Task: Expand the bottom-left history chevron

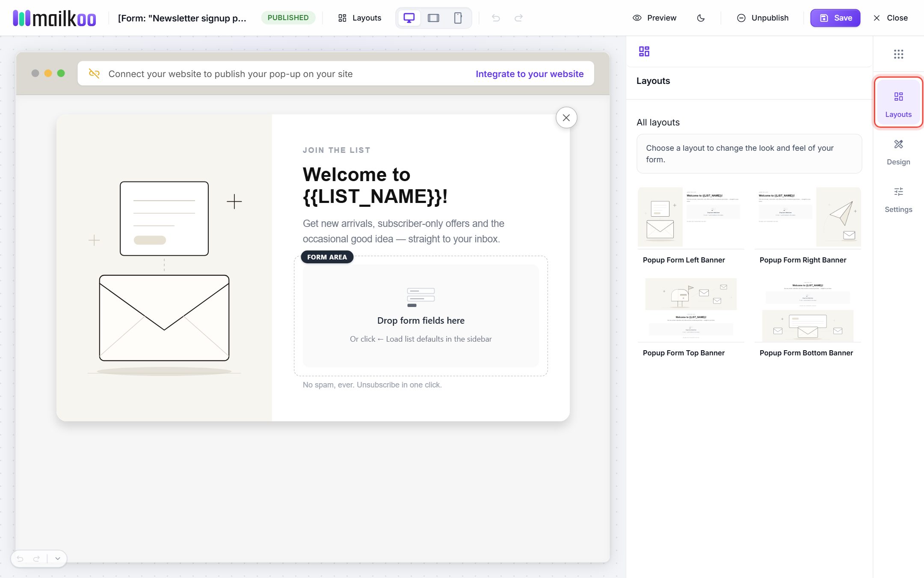Action: [58, 559]
